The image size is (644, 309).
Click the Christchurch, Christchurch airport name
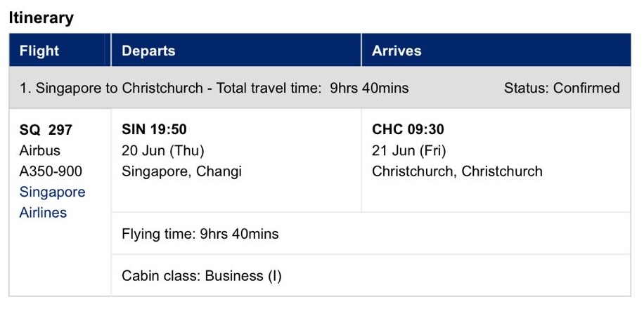tap(457, 171)
